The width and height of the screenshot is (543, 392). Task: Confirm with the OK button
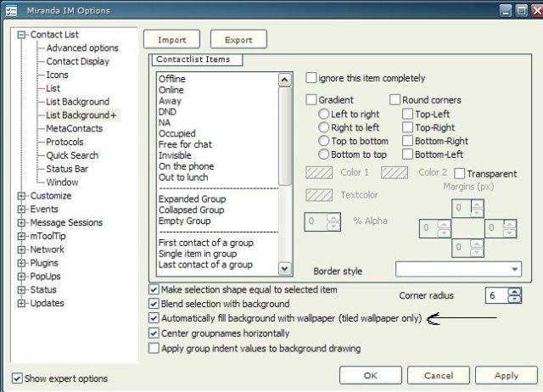coord(371,375)
